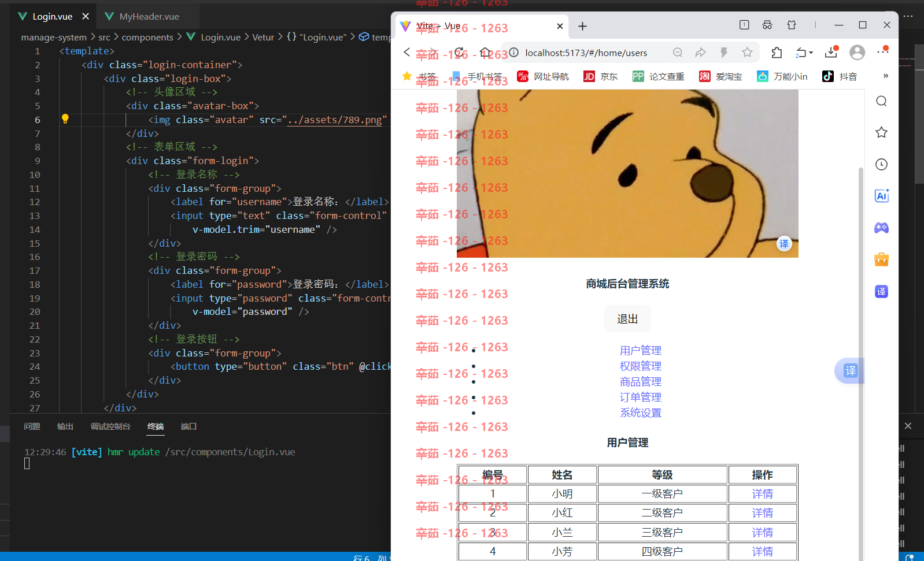Viewport: 924px width, 561px height.
Task: Open the 商品管理 navigation link
Action: [x=641, y=382]
